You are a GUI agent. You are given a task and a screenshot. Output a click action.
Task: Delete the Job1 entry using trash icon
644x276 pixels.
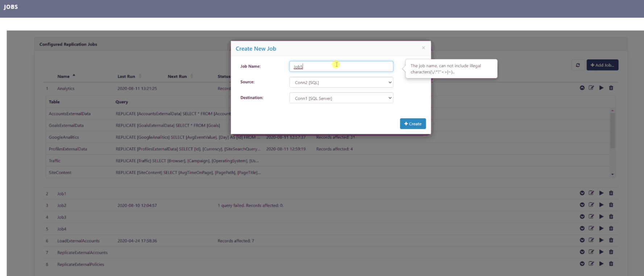(x=611, y=193)
